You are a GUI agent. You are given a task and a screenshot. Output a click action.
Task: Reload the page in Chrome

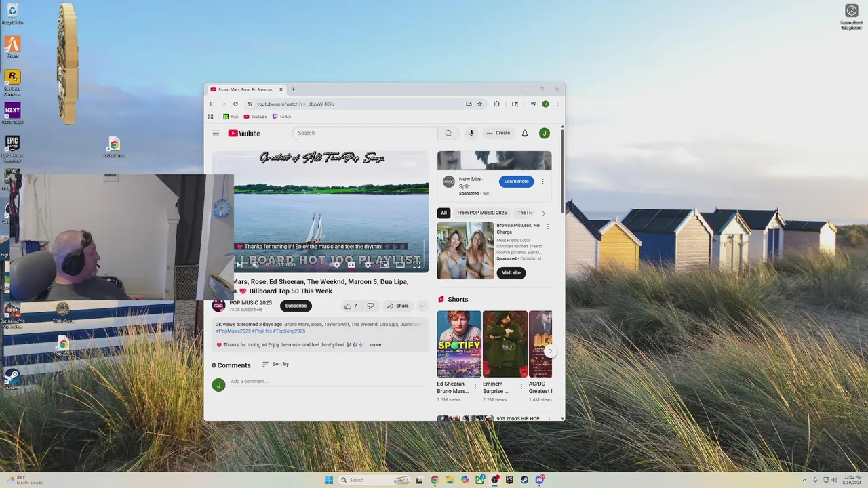pos(235,104)
